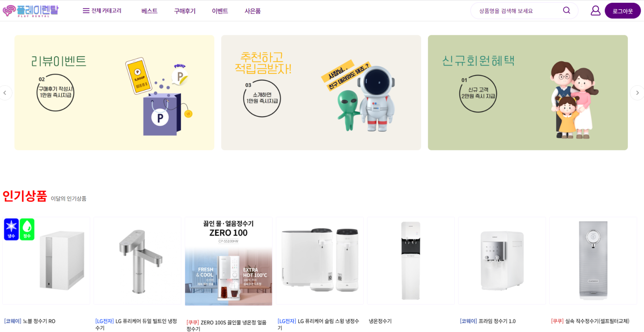Screen dimensions: 644x332
Task: Open the 쿠쿠 ZERO 100S product link
Action: pyautogui.click(x=226, y=326)
